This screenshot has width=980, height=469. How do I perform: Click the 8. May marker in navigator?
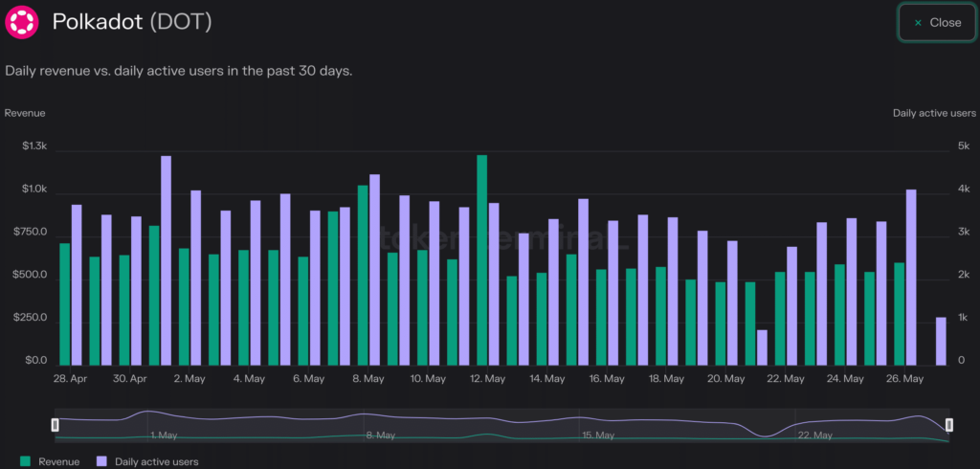pyautogui.click(x=380, y=435)
